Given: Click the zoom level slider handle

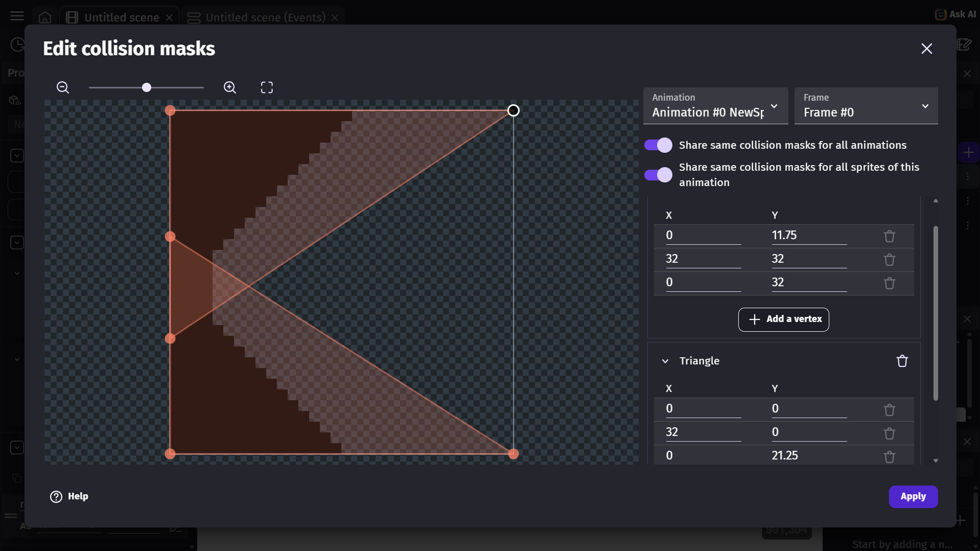Looking at the screenshot, I should point(147,87).
